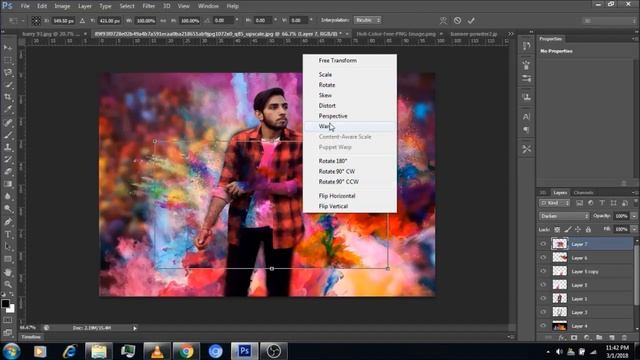The width and height of the screenshot is (640, 360).
Task: Toggle lock image pixels brush icon
Action: (568, 230)
